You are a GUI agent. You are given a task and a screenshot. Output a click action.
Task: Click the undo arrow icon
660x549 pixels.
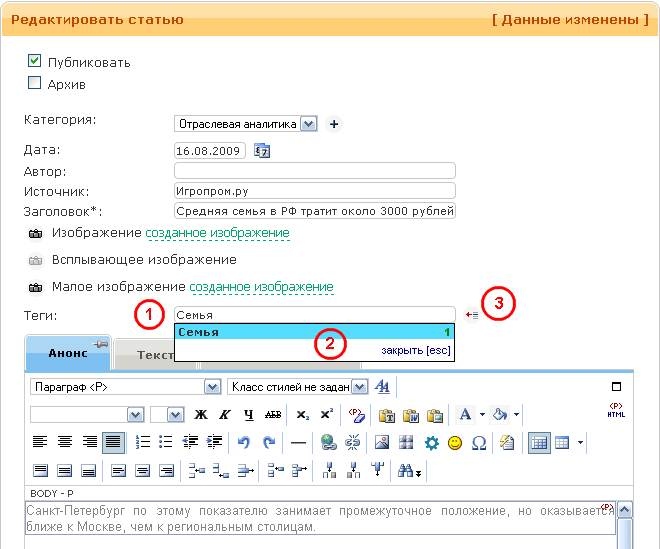coord(244,441)
